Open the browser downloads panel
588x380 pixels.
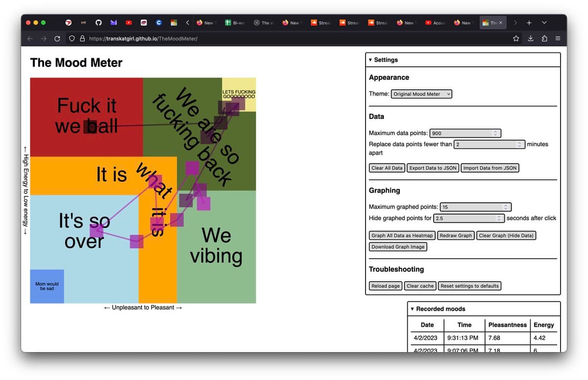530,38
